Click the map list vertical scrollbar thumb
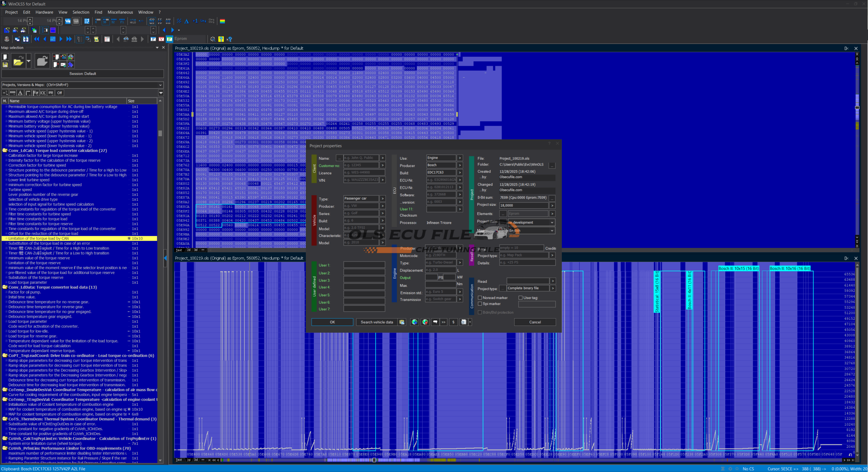This screenshot has width=868, height=472. (x=160, y=133)
